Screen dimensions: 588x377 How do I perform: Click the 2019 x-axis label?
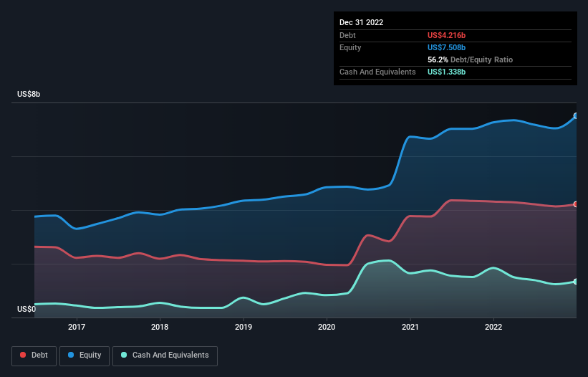click(x=244, y=327)
